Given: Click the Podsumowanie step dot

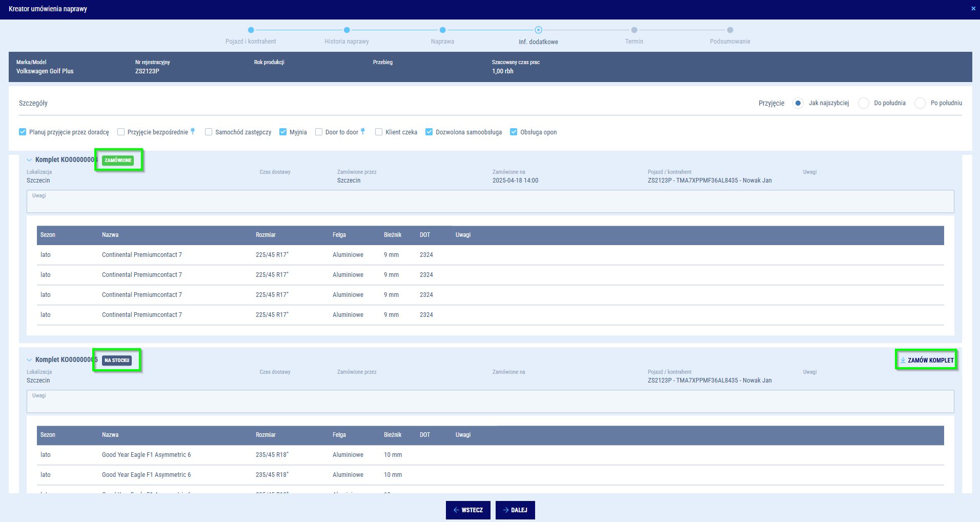Looking at the screenshot, I should click(x=730, y=30).
